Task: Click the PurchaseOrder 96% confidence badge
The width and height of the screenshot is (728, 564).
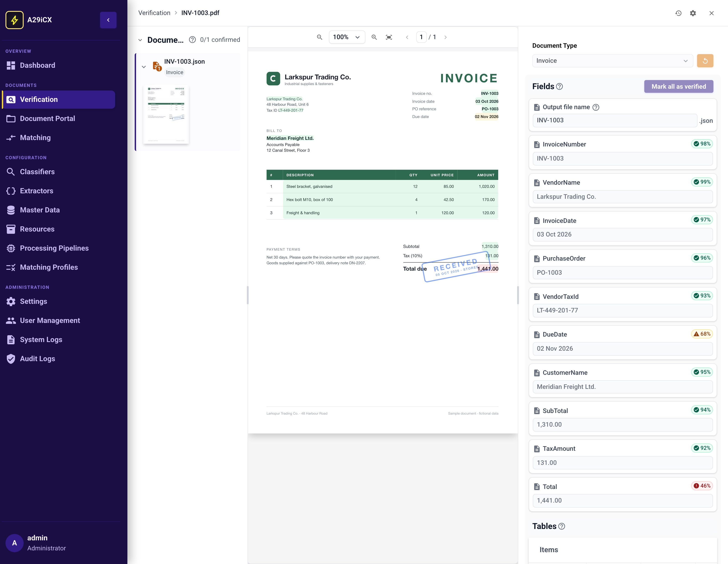Action: pos(702,258)
